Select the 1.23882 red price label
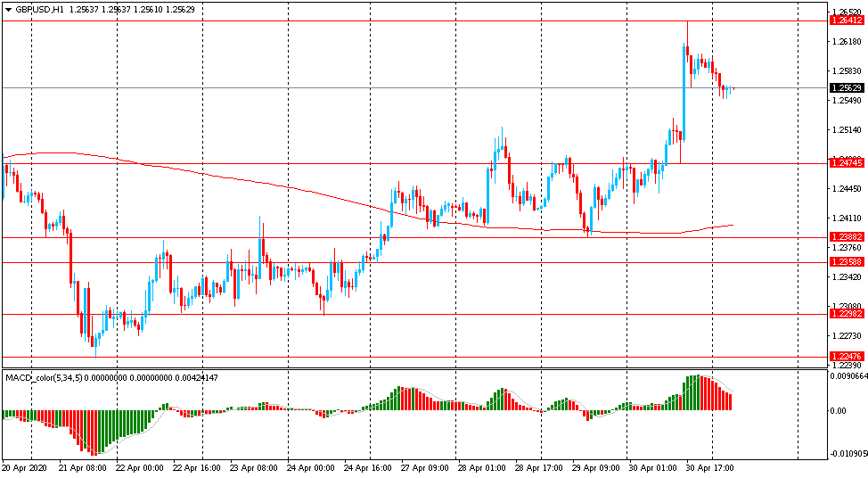 [x=846, y=236]
